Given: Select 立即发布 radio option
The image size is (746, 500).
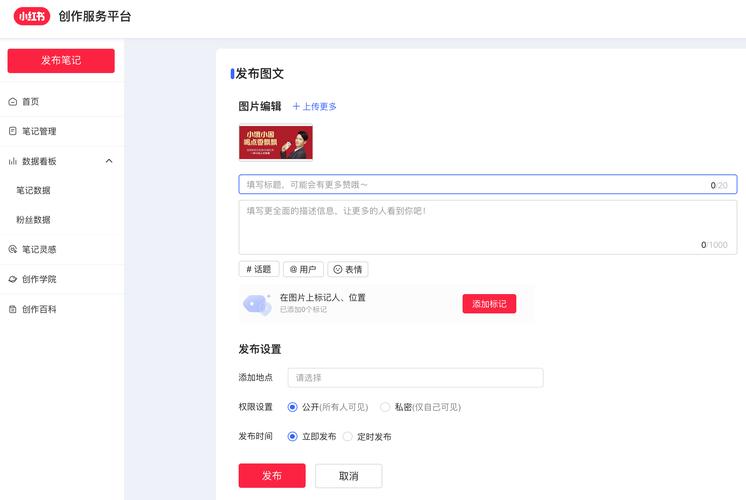Looking at the screenshot, I should click(292, 437).
